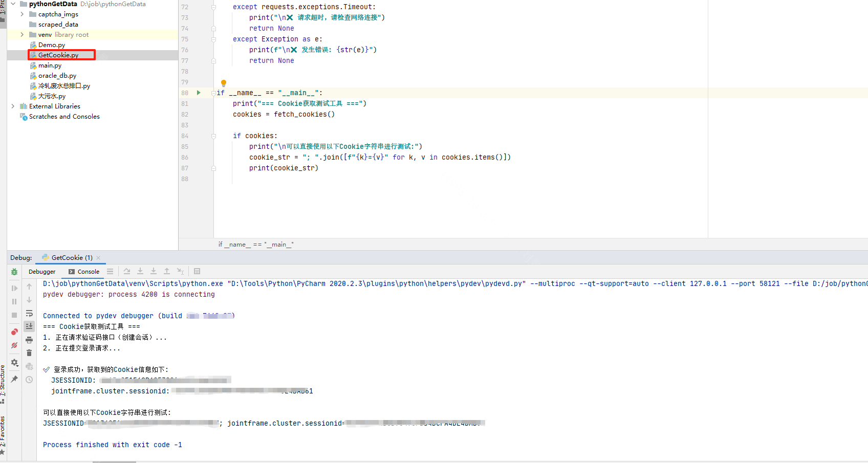Toggle Soft-Wrap in the console

29,313
